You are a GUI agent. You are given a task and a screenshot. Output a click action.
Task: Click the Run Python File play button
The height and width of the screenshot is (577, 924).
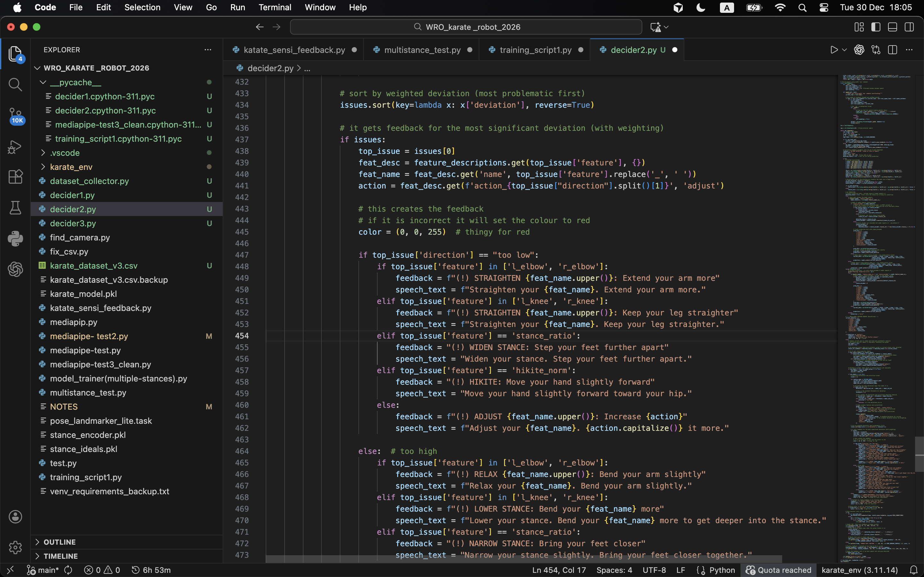[834, 50]
